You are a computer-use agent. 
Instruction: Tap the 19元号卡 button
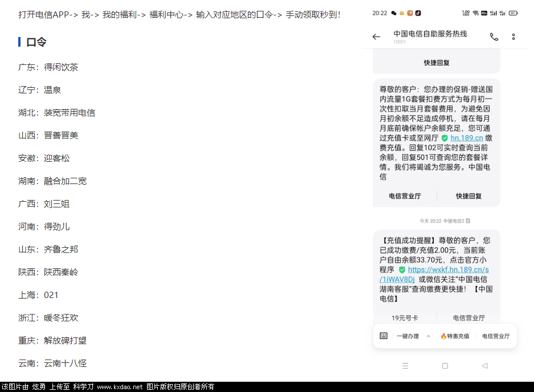[404, 318]
